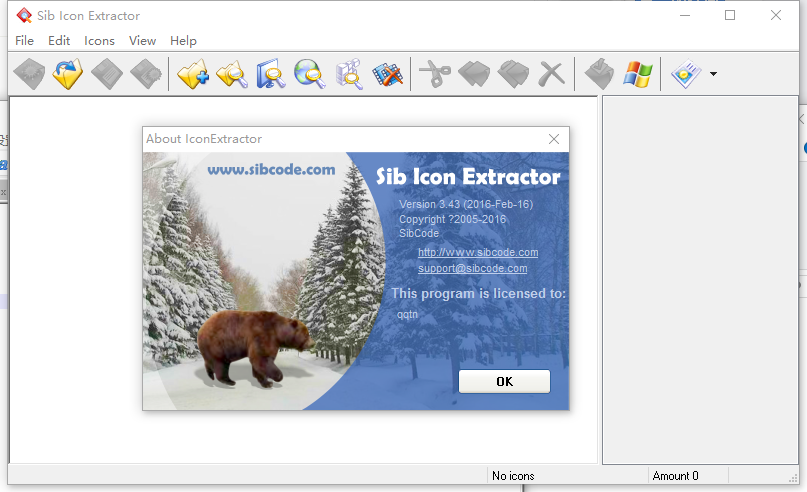This screenshot has width=807, height=492.
Task: Click the open file folder toolbar icon
Action: coord(68,74)
